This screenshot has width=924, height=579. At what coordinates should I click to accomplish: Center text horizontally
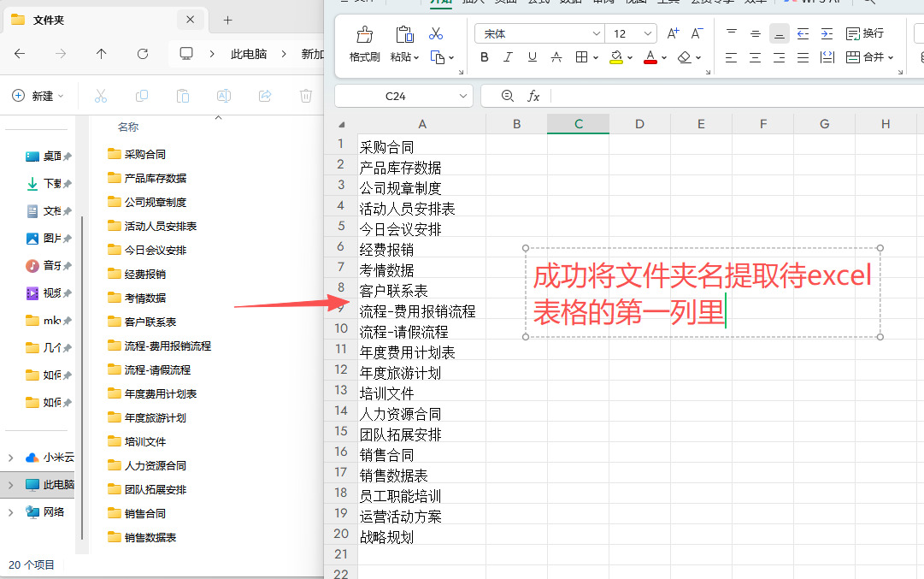click(x=756, y=57)
